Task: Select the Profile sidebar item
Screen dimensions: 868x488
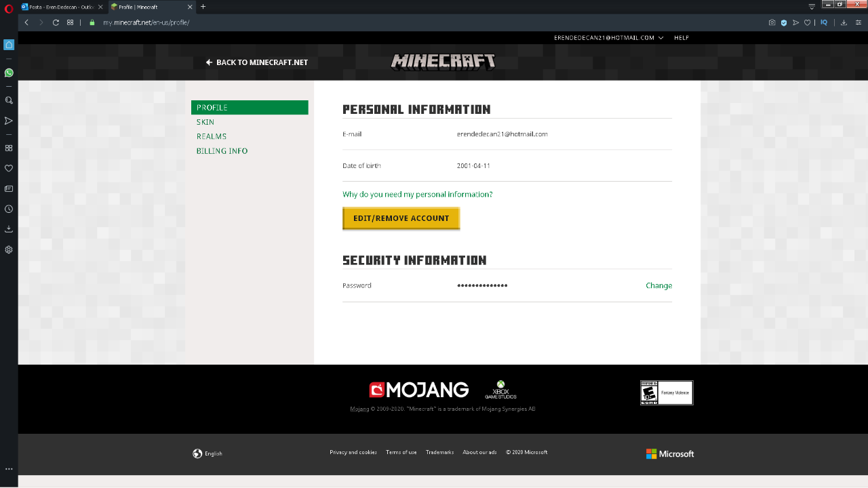Action: tap(250, 108)
